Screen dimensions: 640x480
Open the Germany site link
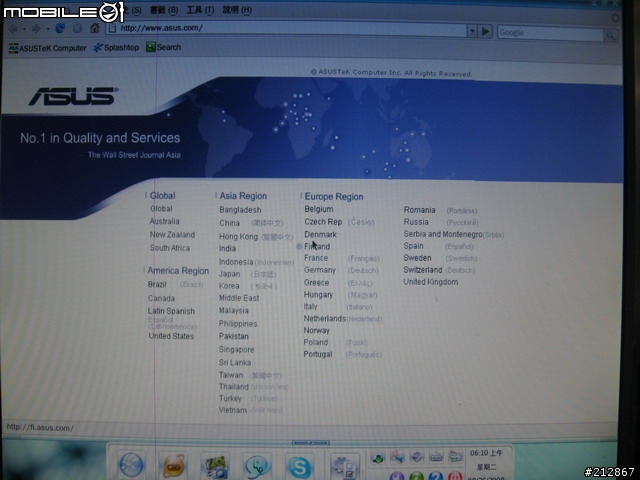[x=320, y=270]
